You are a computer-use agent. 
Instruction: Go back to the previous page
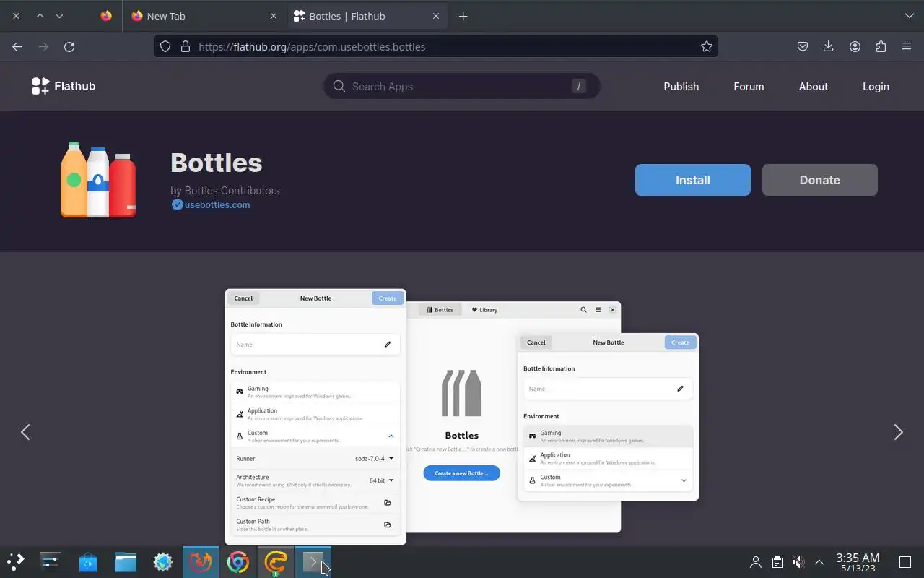click(x=17, y=46)
